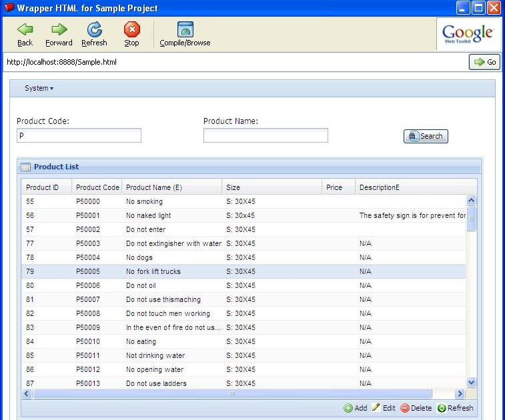The height and width of the screenshot is (420, 505).
Task: Minimize the Wrapper HTML window
Action: point(462,8)
